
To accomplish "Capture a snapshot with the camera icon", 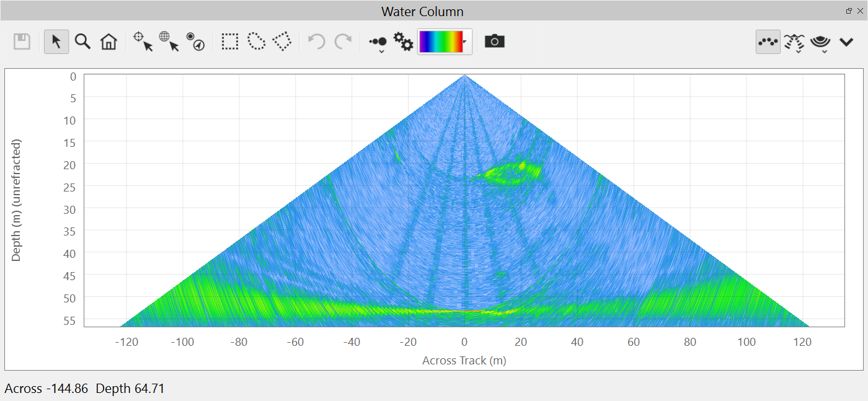I will click(x=494, y=42).
